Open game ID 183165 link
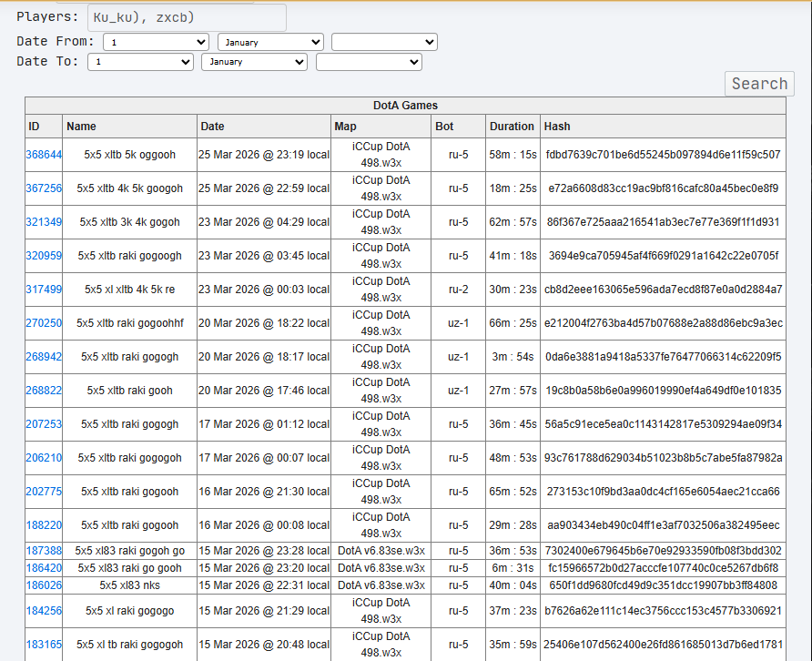 [44, 645]
